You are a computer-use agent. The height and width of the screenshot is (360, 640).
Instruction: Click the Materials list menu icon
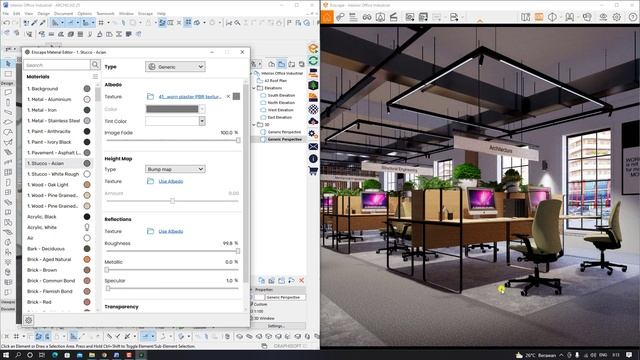tap(95, 77)
